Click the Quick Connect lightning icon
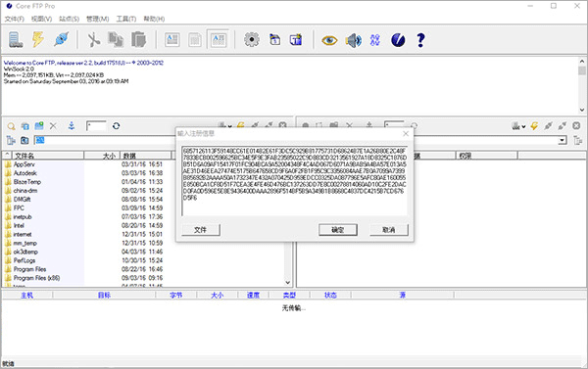 click(x=38, y=39)
